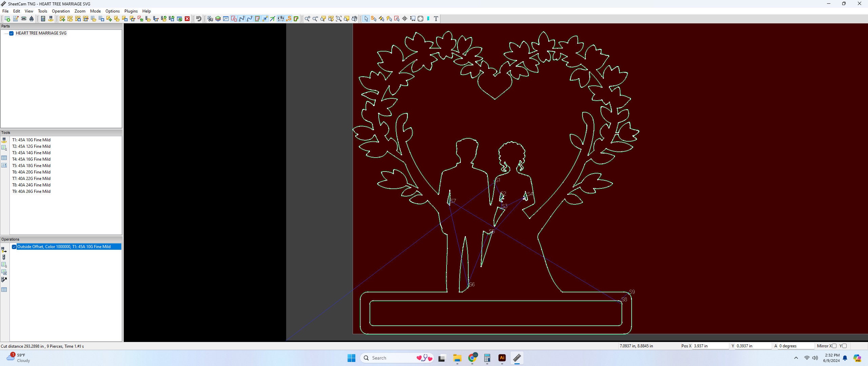Open the Operation menu
This screenshot has height=366, width=868.
pyautogui.click(x=61, y=11)
